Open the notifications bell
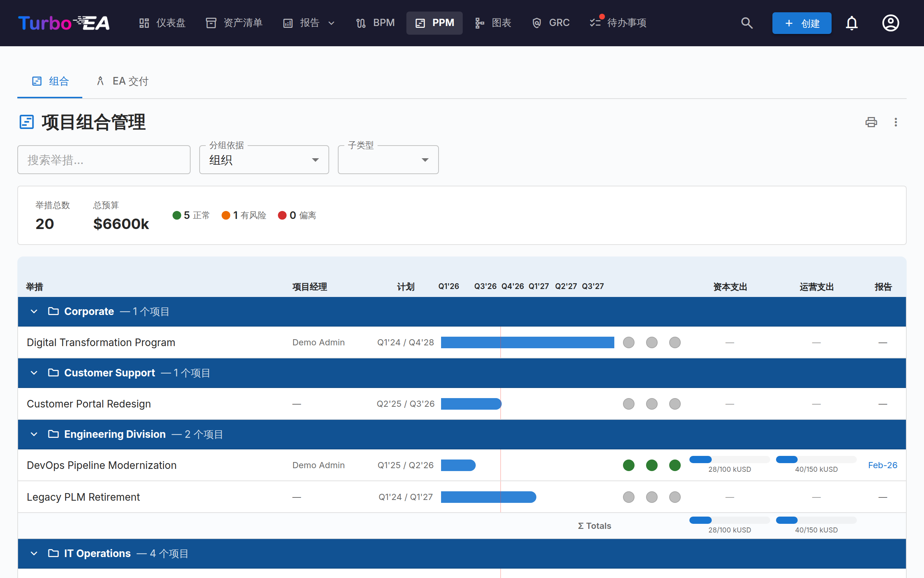 (x=851, y=23)
